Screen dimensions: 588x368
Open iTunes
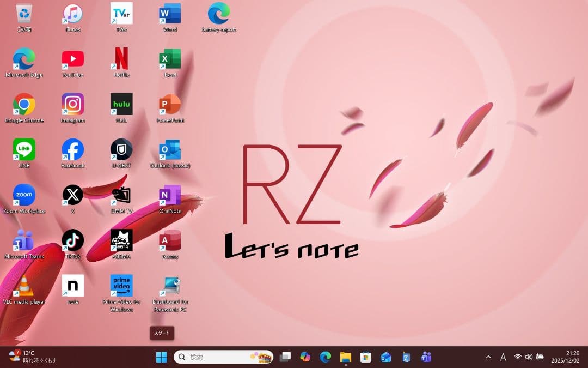tap(72, 14)
